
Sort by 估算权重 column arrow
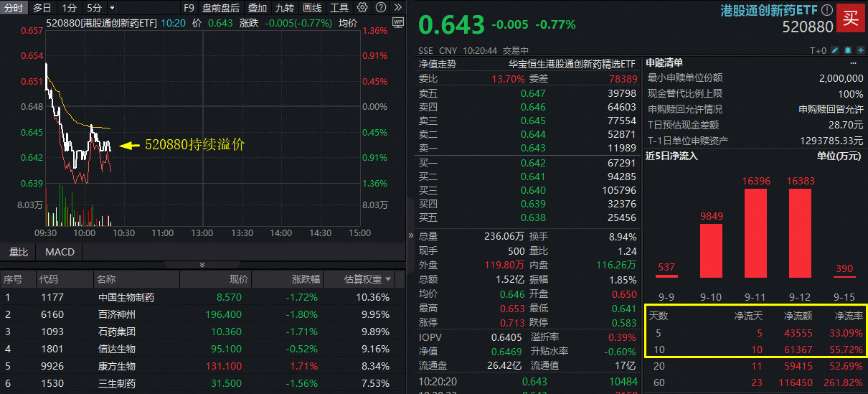coord(389,279)
